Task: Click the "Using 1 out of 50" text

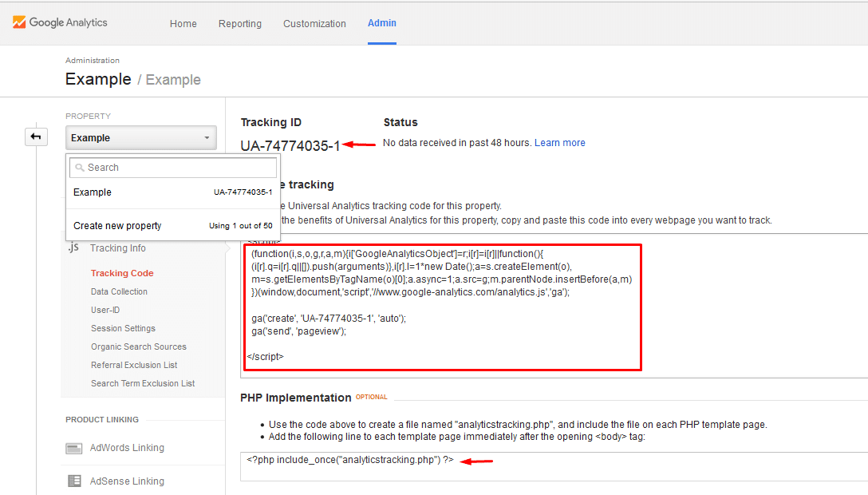Action: [241, 226]
